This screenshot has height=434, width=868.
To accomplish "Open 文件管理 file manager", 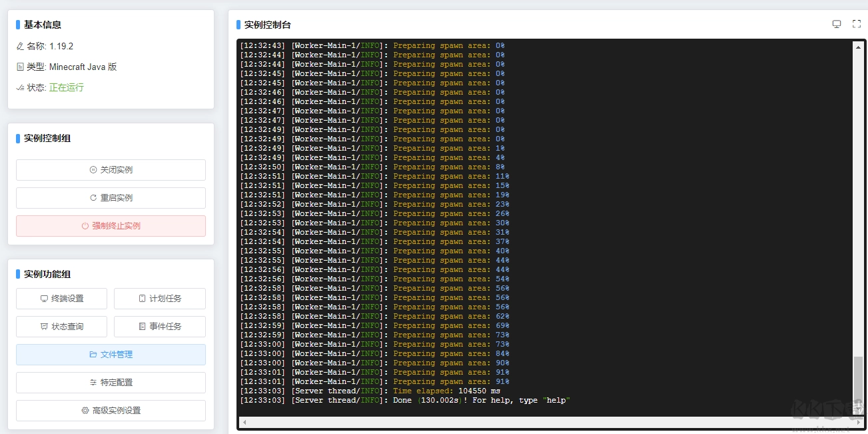I will (x=111, y=355).
